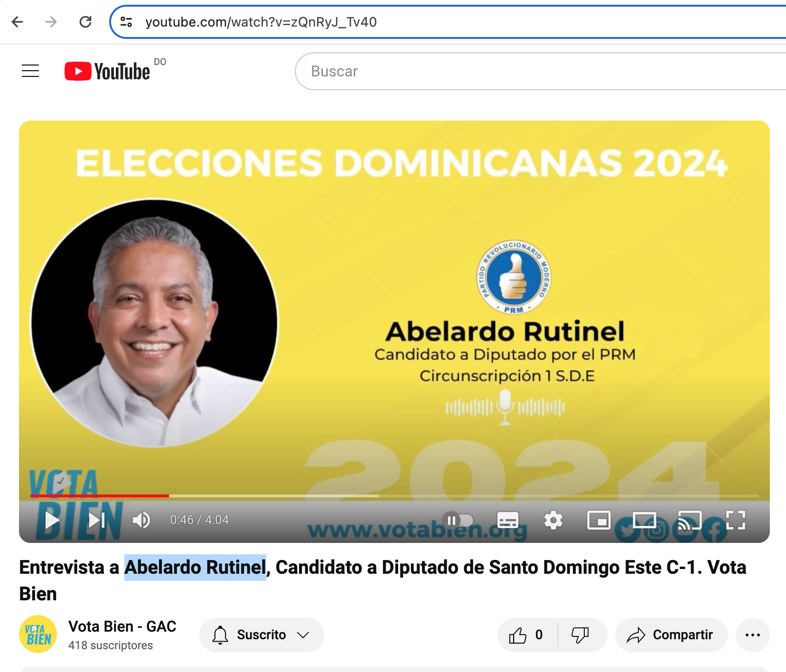Click the 418 suscriptores text
Screen dimensions: 786x672
(111, 645)
